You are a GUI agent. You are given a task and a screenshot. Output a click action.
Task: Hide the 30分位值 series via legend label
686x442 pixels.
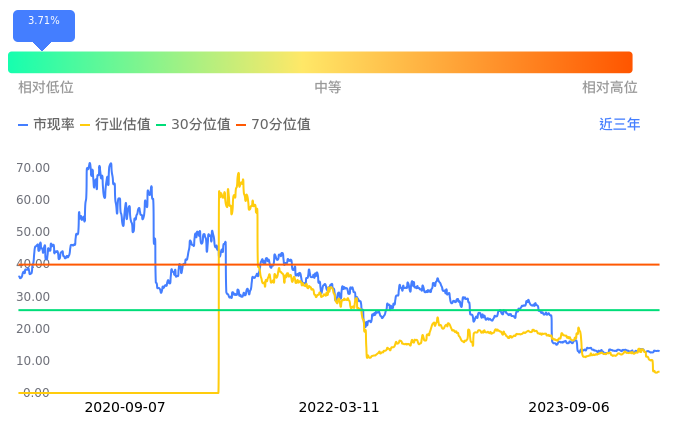tap(201, 125)
